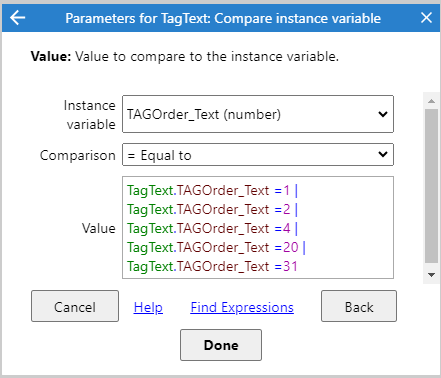The width and height of the screenshot is (441, 378).
Task: Click the scrollbar up arrow
Action: coord(432,101)
